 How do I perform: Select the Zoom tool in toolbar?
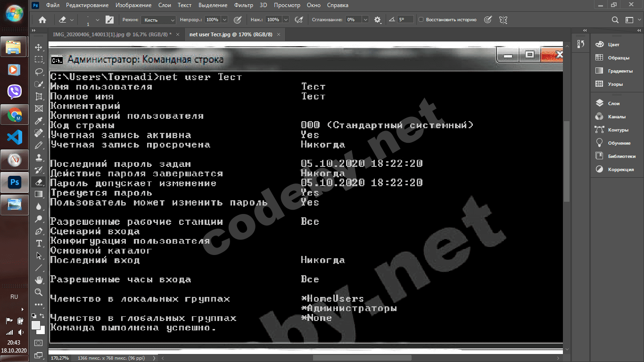[x=39, y=292]
